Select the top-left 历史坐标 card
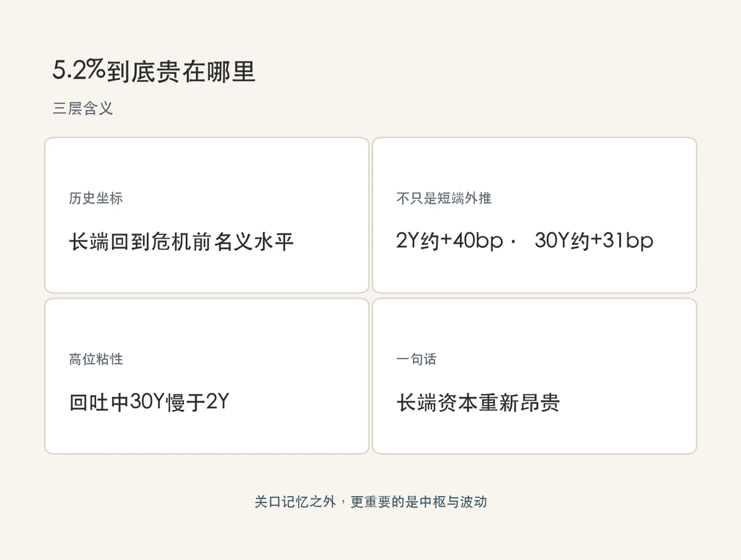The image size is (741, 560). (207, 215)
